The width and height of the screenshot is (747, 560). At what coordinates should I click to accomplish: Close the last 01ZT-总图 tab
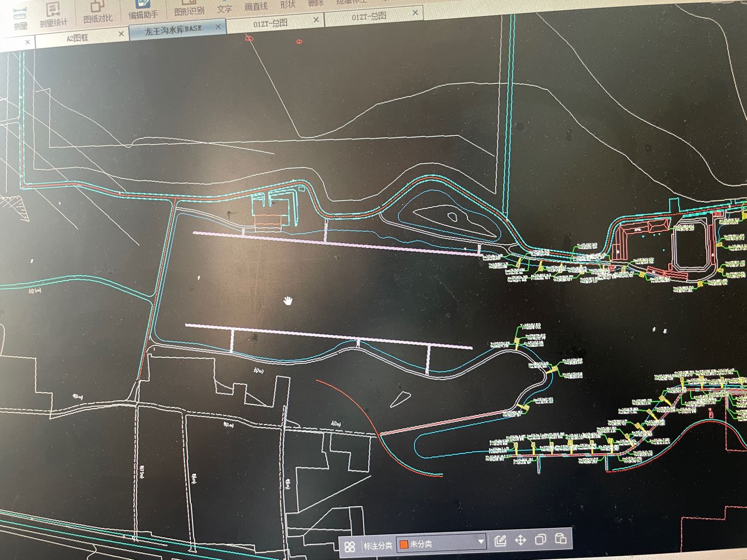tap(415, 12)
